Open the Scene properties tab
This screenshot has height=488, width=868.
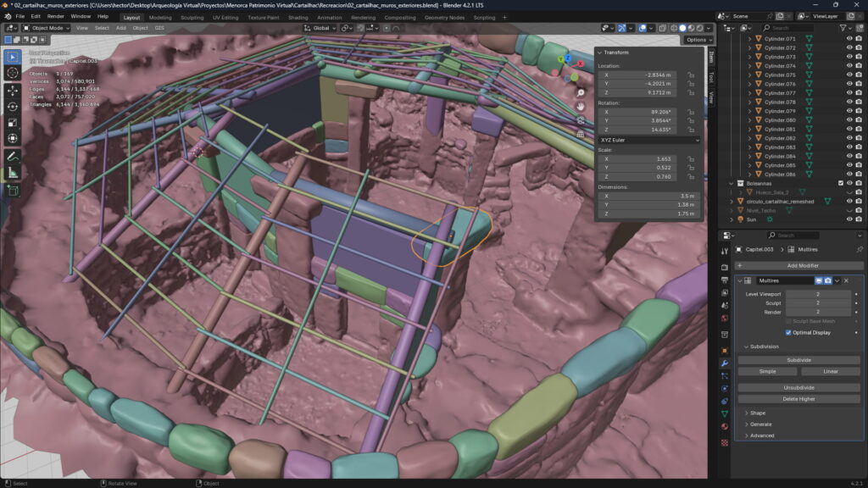pos(725,305)
